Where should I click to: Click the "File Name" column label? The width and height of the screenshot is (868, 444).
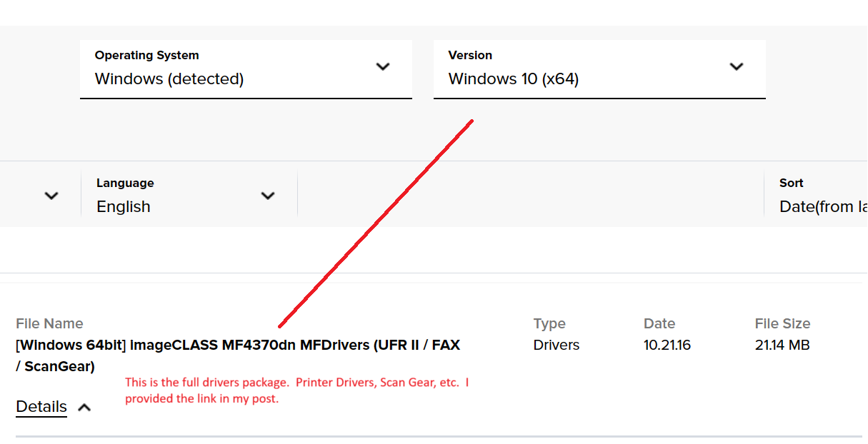tap(49, 324)
